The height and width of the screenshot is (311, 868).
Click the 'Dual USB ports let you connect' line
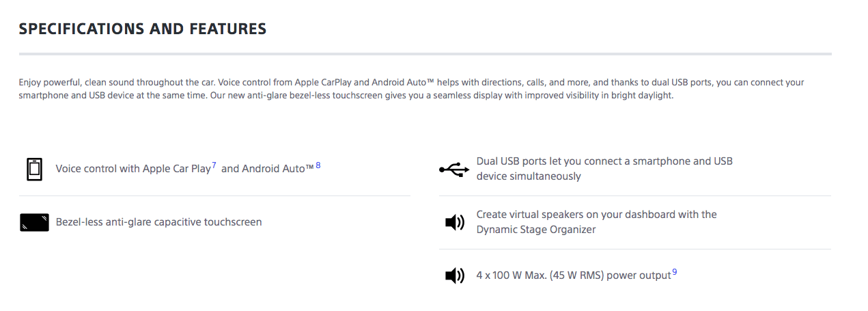pyautogui.click(x=604, y=161)
